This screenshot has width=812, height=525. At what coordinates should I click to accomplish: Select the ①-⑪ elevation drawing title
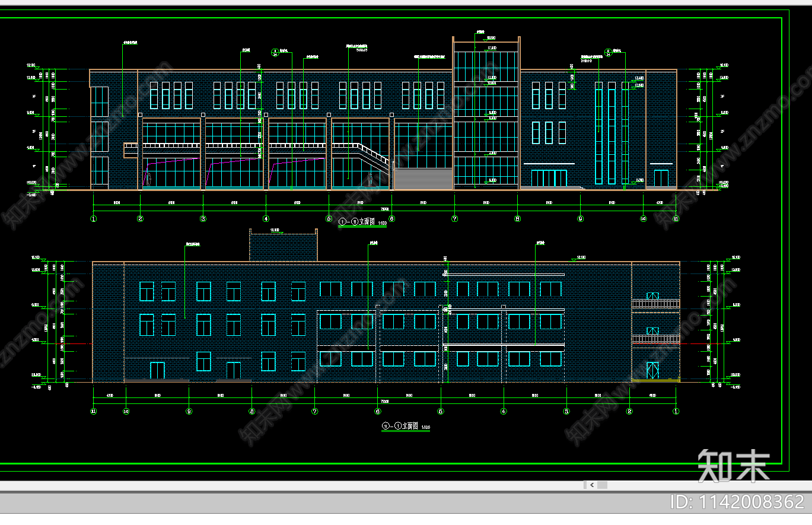362,222
